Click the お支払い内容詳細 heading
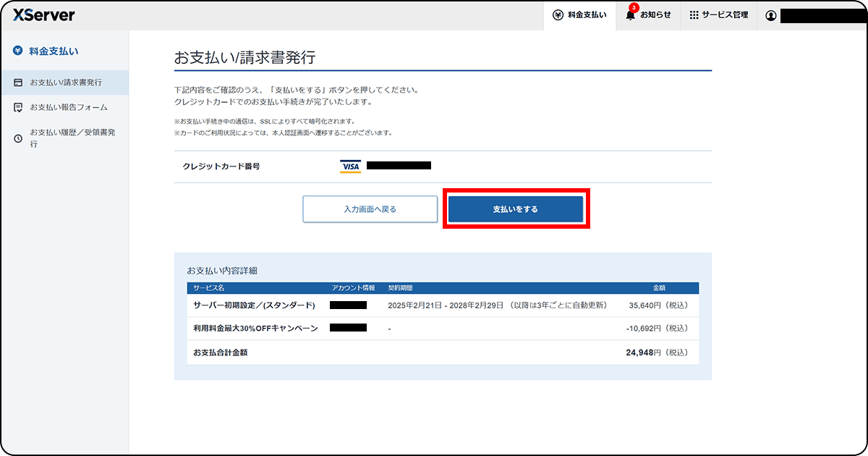The image size is (868, 456). (222, 271)
